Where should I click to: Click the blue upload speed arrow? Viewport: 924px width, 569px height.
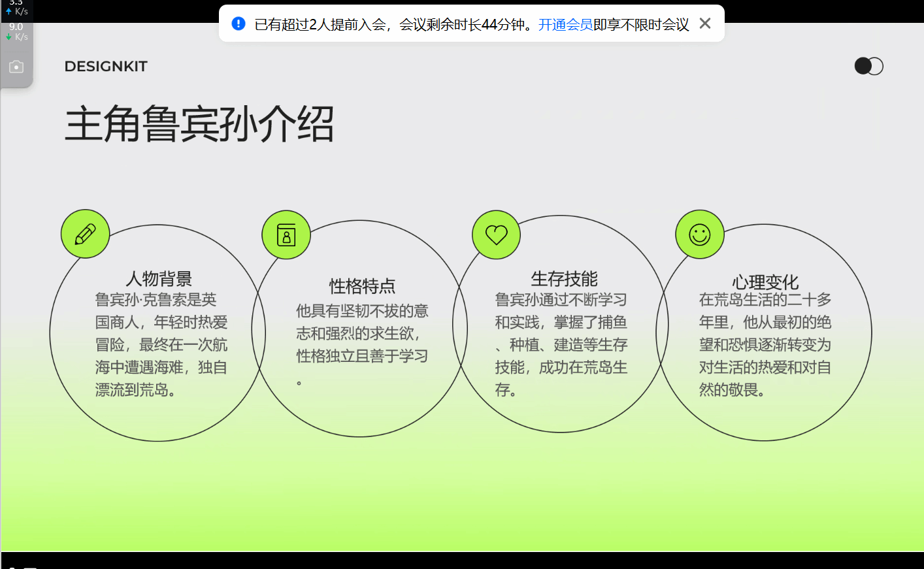point(8,11)
